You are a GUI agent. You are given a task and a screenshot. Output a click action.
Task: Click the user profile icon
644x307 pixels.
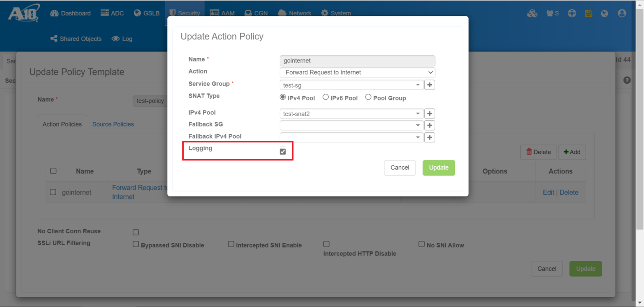point(621,13)
